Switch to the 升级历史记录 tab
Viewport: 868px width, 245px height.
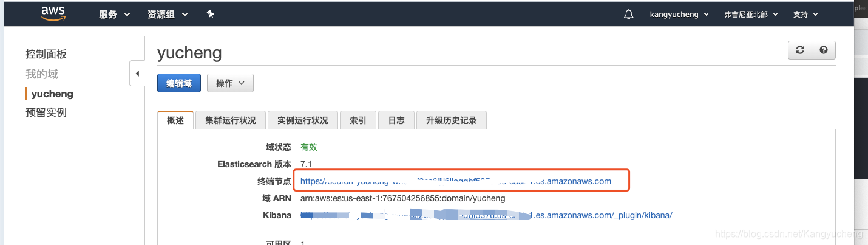click(452, 120)
